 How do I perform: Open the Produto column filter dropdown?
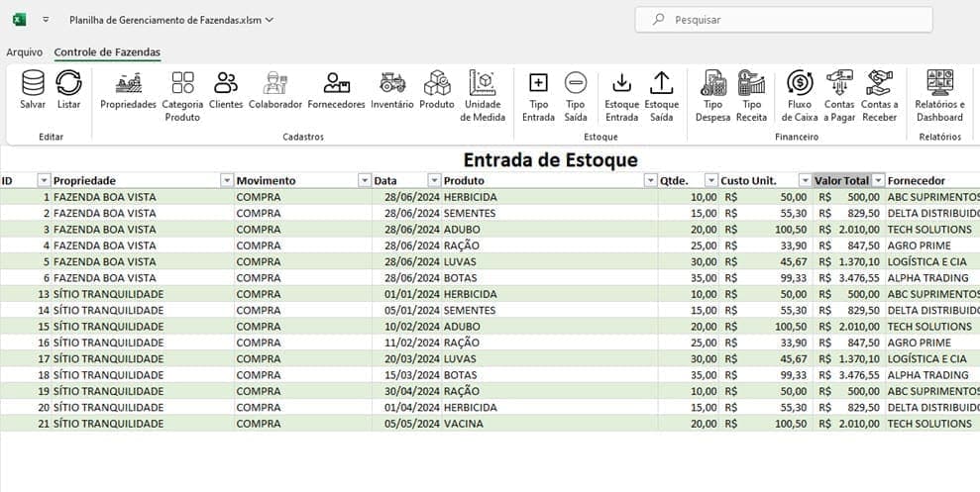[650, 180]
